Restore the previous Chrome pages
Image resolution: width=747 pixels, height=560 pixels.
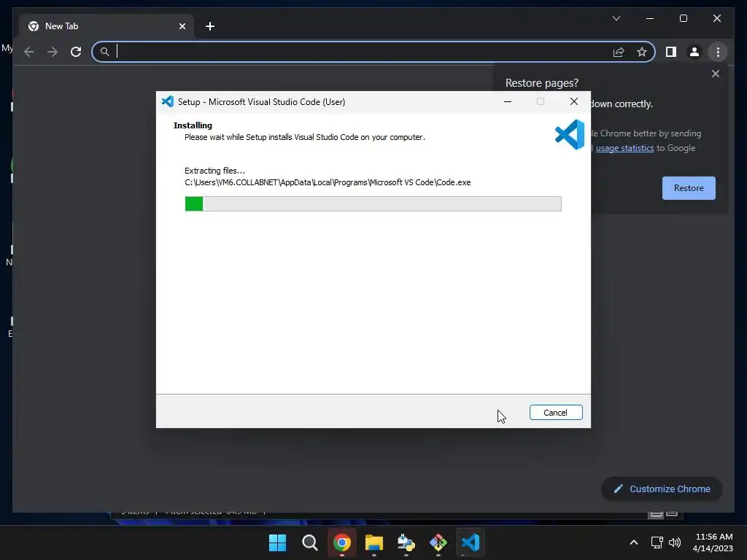point(689,188)
